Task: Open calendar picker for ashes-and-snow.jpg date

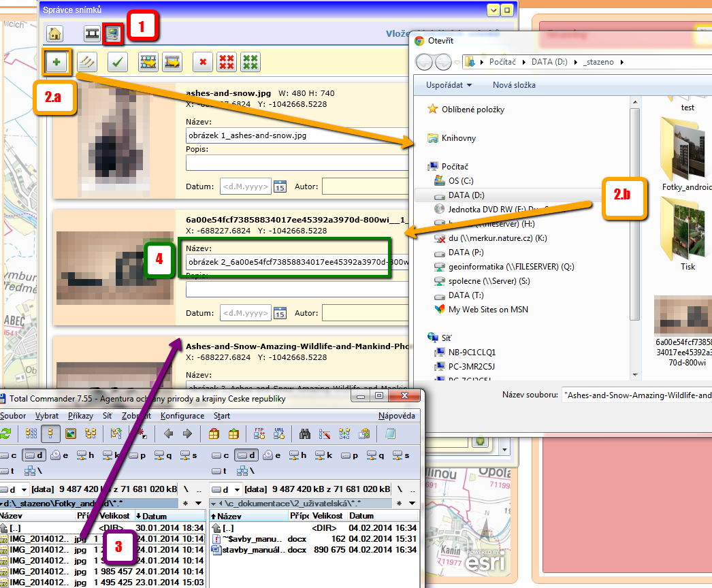Action: tap(280, 186)
